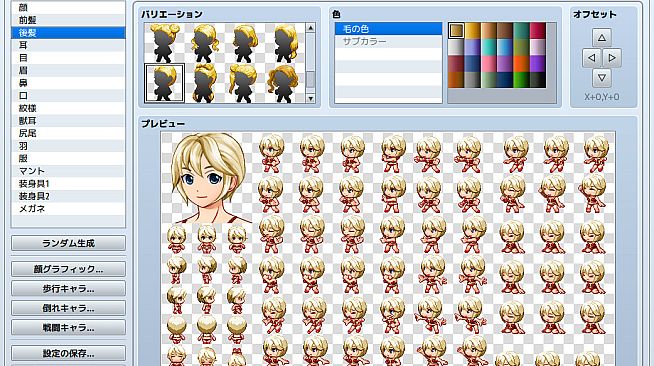Viewport: 654px width, 366px height.
Task: Select メガネ in the parts list
Action: (68, 208)
